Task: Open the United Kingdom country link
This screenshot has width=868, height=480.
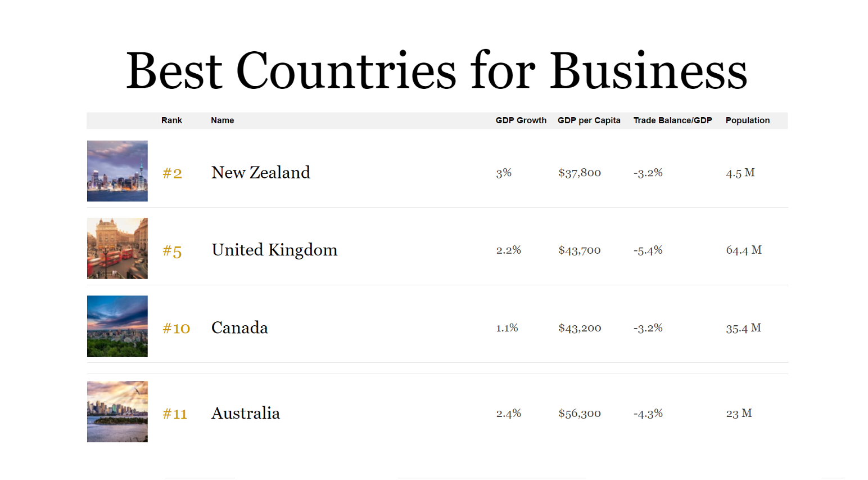Action: 274,250
